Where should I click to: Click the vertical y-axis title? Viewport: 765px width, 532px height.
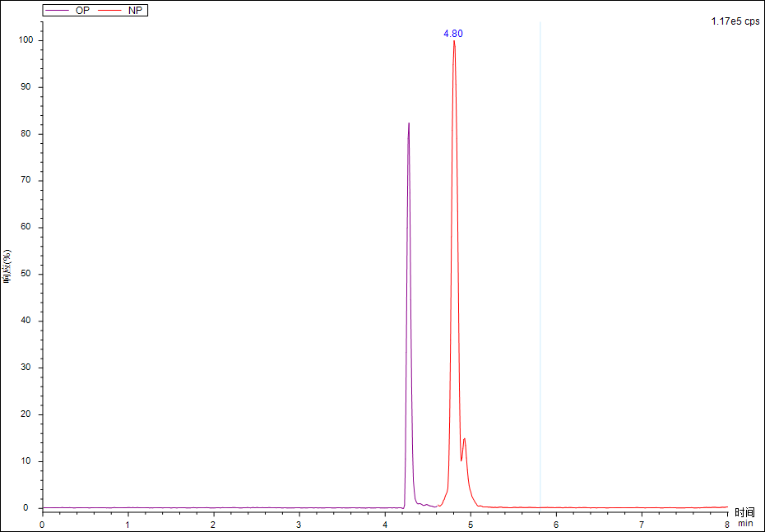point(7,266)
